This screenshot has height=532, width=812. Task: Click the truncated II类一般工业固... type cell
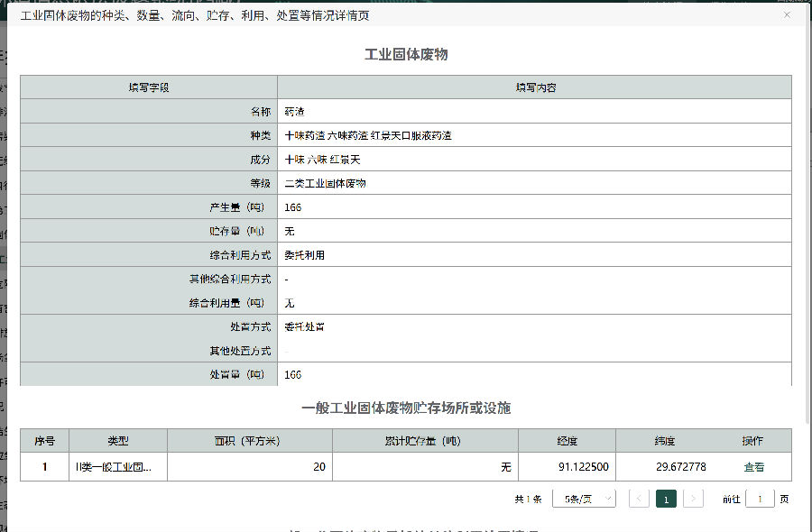click(118, 467)
